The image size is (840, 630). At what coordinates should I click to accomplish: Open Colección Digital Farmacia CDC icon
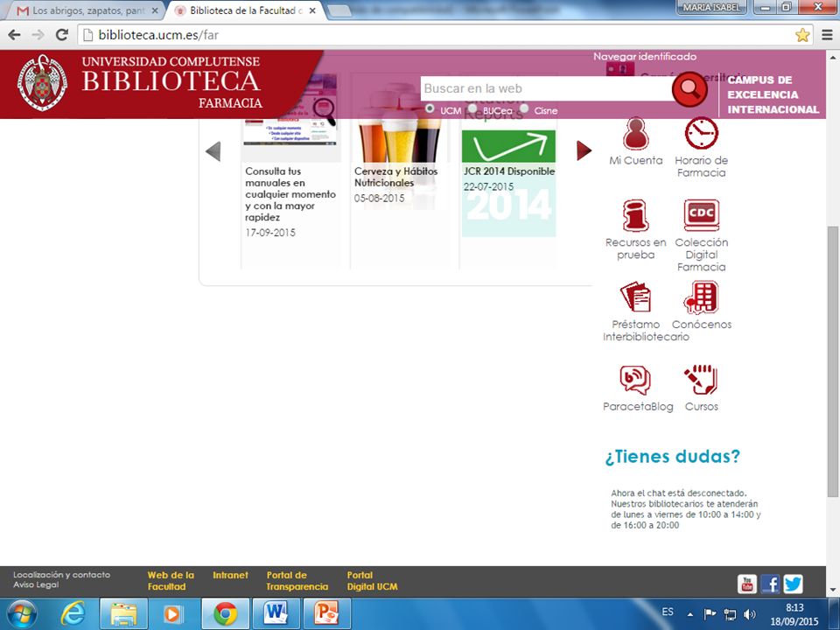[x=701, y=215]
